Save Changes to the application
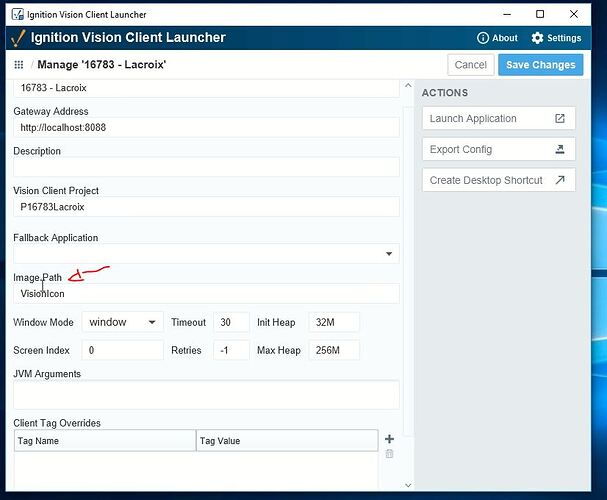The width and height of the screenshot is (607, 500). click(540, 65)
